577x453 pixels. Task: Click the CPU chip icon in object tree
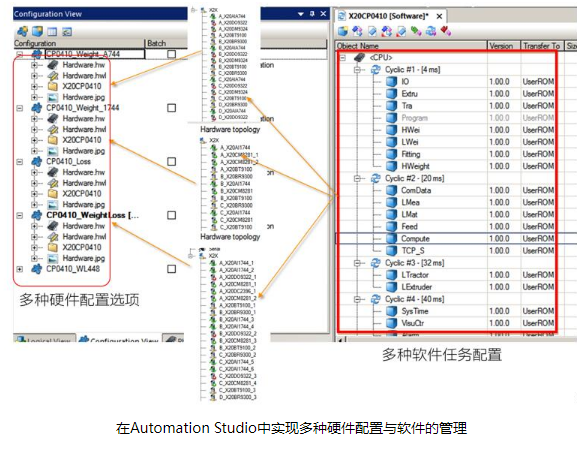click(x=359, y=57)
